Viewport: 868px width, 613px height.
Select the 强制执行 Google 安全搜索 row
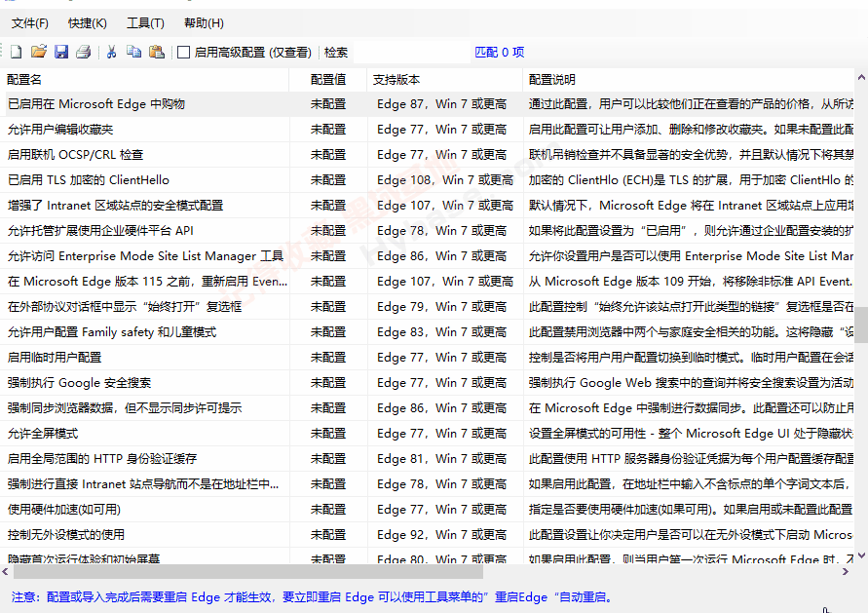[x=427, y=383]
